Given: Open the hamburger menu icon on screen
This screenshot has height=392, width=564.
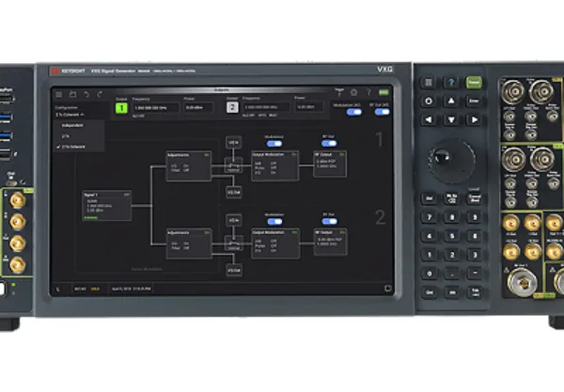Looking at the screenshot, I should coord(59,95).
